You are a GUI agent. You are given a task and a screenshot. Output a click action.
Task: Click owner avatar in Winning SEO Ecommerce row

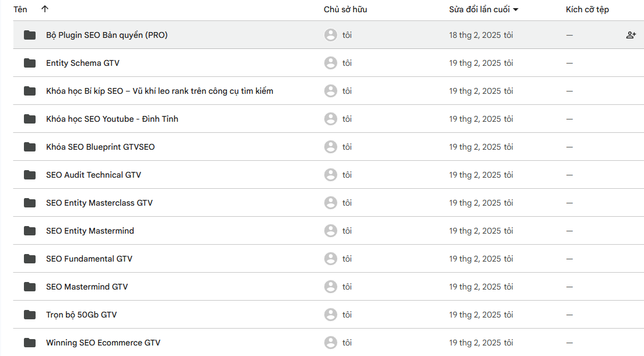[331, 343]
